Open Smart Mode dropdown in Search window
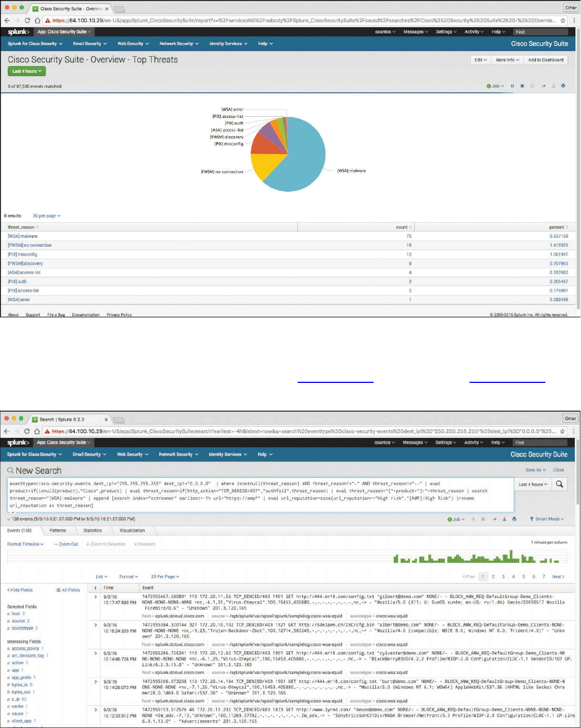Screen dimensions: 581x728 tap(547, 519)
